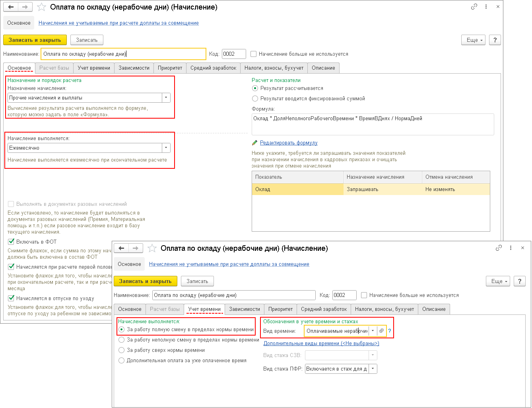Image resolution: width=532 pixels, height=408 pixels.
Task: Open Описание tab in the rear window
Action: (323, 68)
